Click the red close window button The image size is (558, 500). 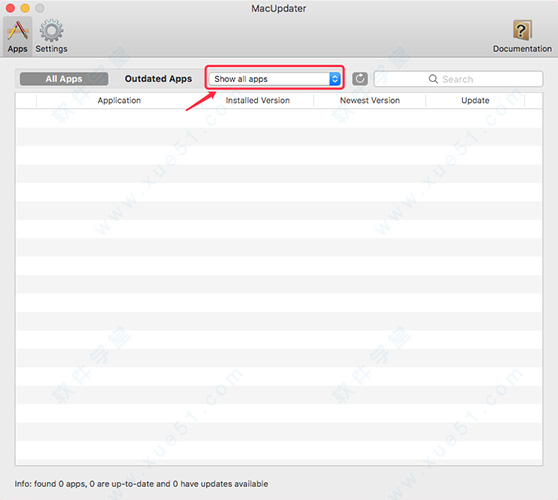point(10,8)
